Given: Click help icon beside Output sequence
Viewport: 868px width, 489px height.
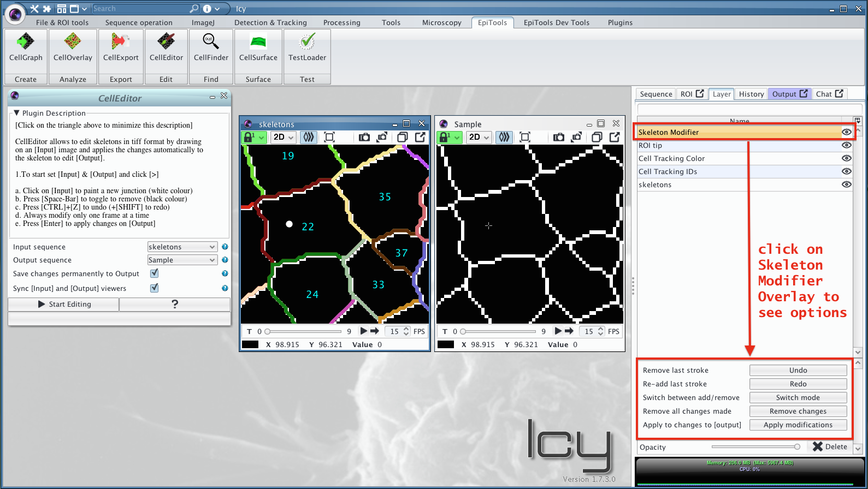Looking at the screenshot, I should (x=225, y=260).
